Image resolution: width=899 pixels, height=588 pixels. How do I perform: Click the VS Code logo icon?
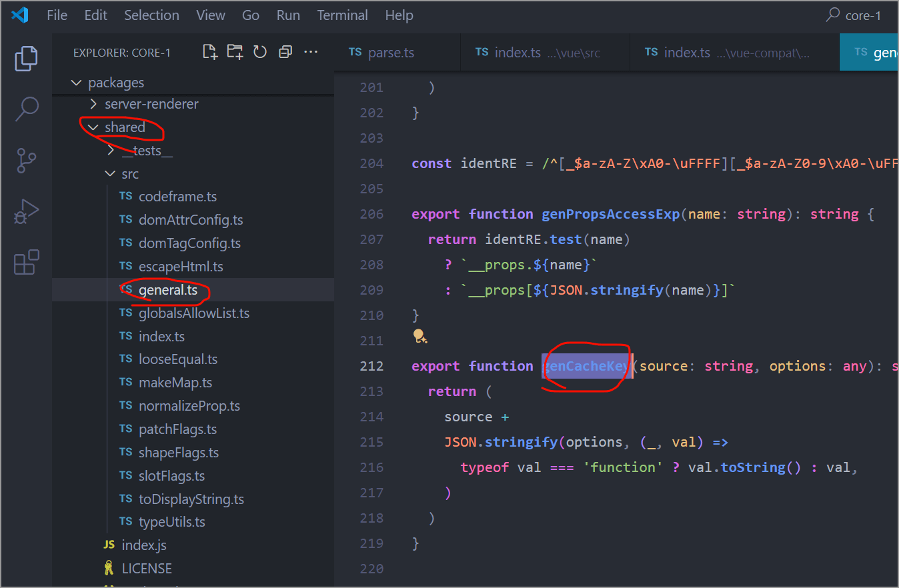[x=20, y=15]
